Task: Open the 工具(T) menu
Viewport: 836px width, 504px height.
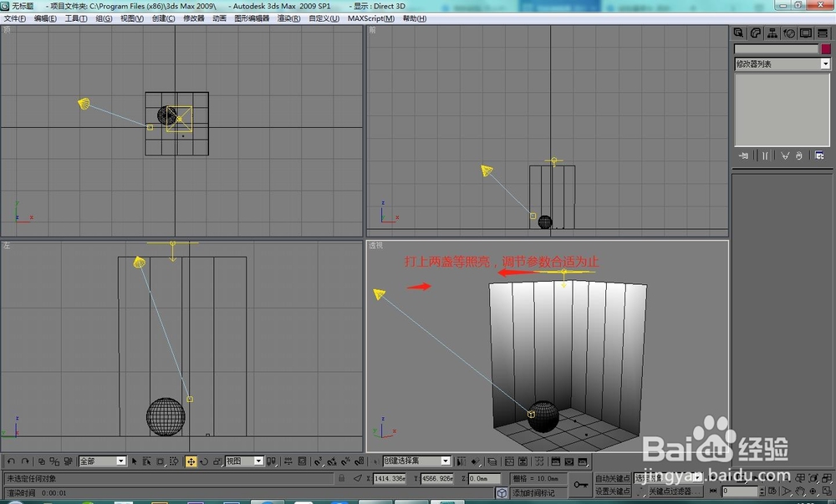Action: (x=76, y=18)
